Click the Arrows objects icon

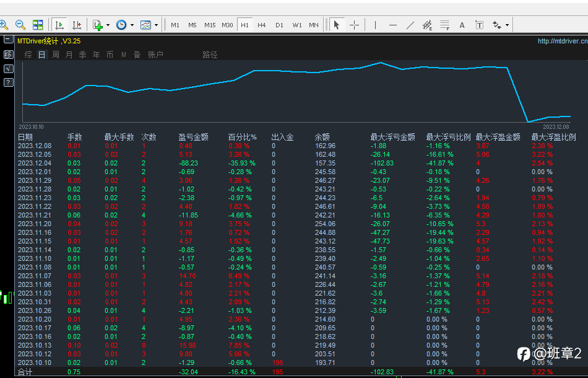(x=497, y=25)
